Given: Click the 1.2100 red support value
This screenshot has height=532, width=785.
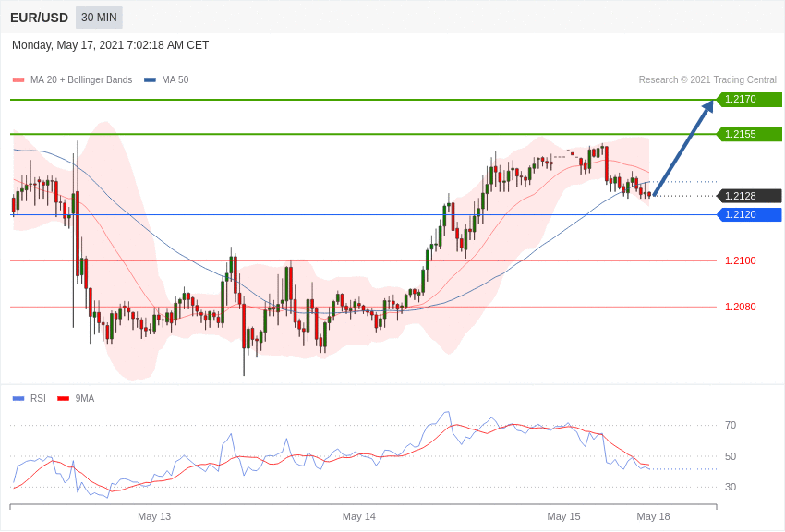Looking at the screenshot, I should [x=741, y=260].
